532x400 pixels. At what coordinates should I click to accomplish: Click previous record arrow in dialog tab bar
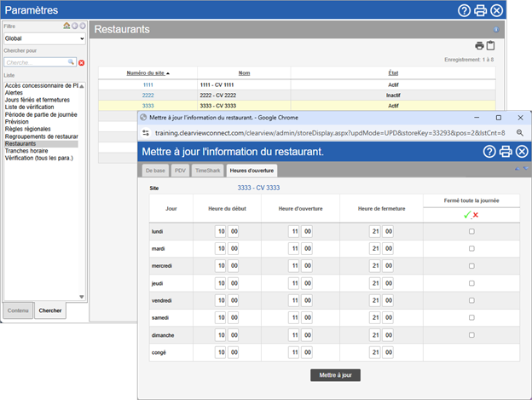[517, 169]
